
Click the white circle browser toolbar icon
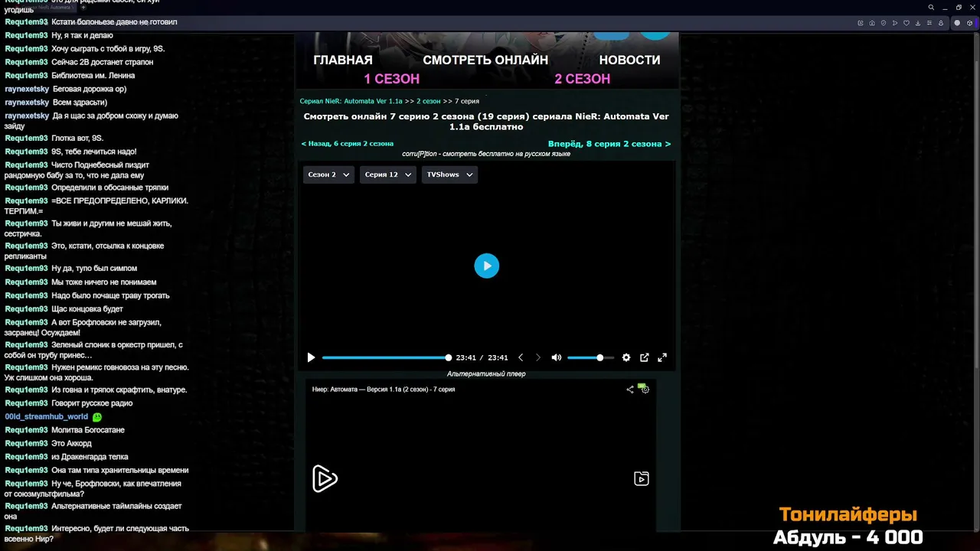(957, 23)
